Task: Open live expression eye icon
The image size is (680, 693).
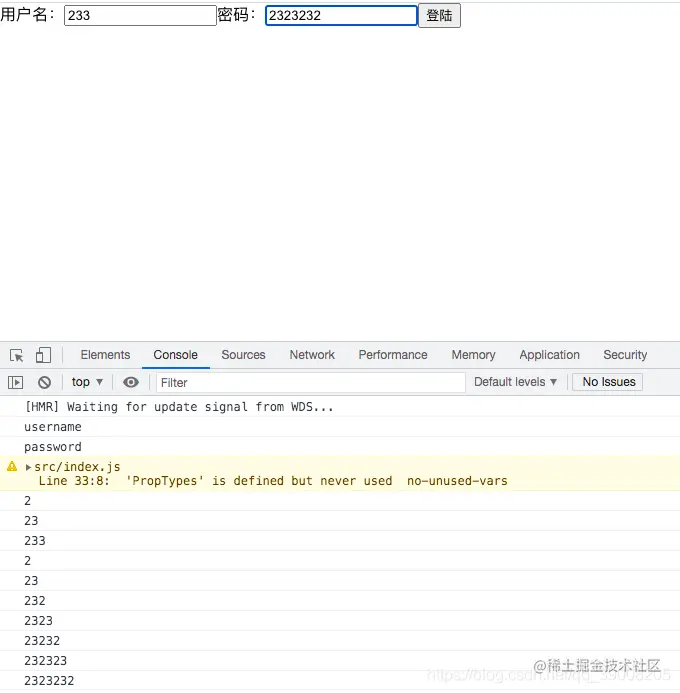Action: (x=131, y=382)
